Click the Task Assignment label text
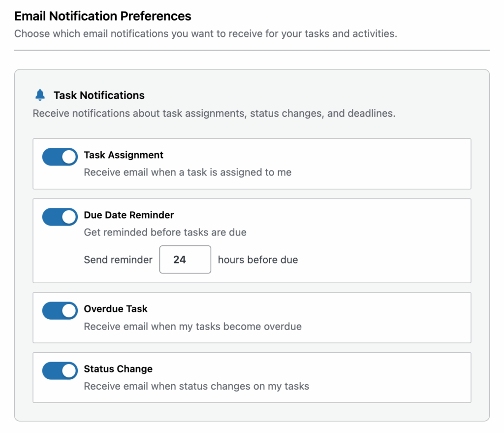504x433 pixels. point(124,155)
